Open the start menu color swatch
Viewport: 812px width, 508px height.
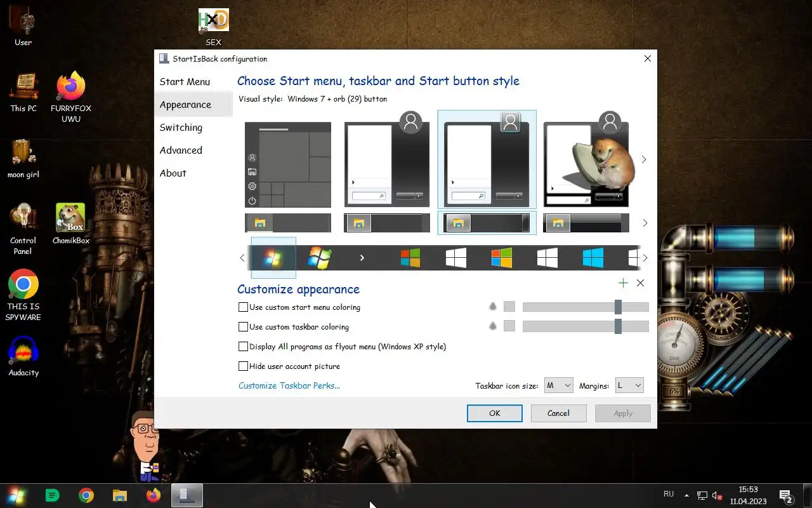(509, 307)
